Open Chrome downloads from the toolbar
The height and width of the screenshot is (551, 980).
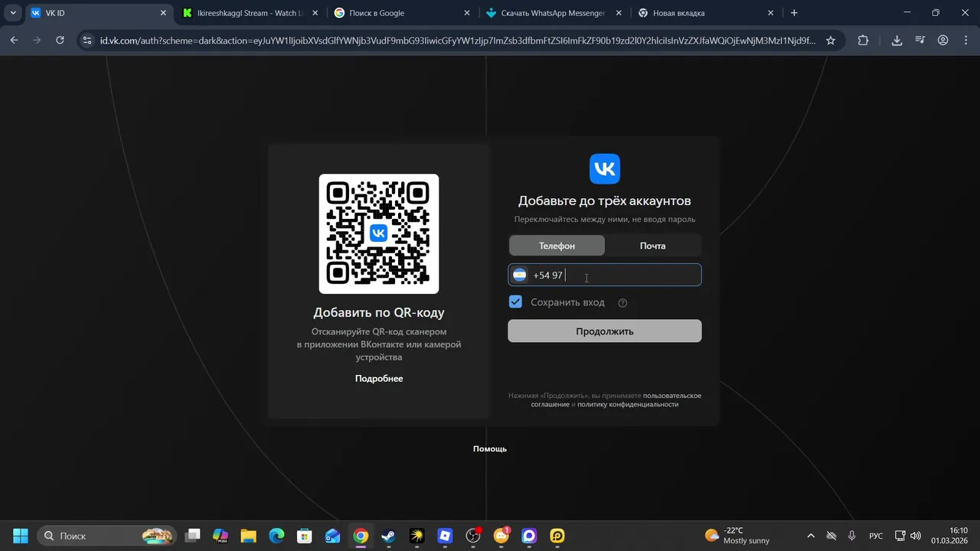[x=897, y=41]
